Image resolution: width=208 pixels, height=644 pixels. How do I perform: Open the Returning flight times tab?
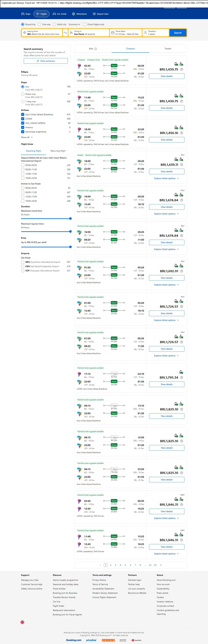(58, 151)
